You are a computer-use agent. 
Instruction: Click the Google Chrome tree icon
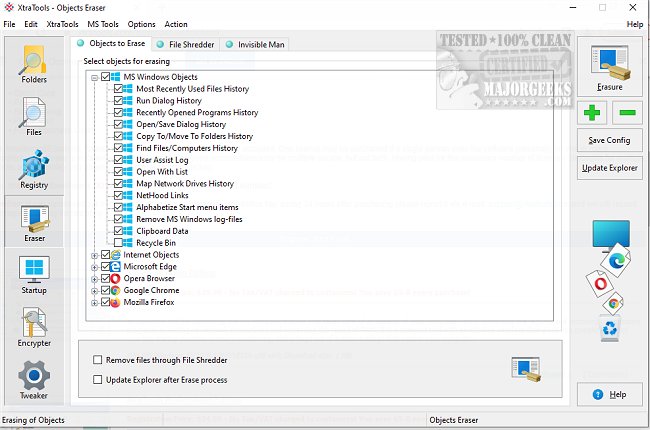click(115, 290)
